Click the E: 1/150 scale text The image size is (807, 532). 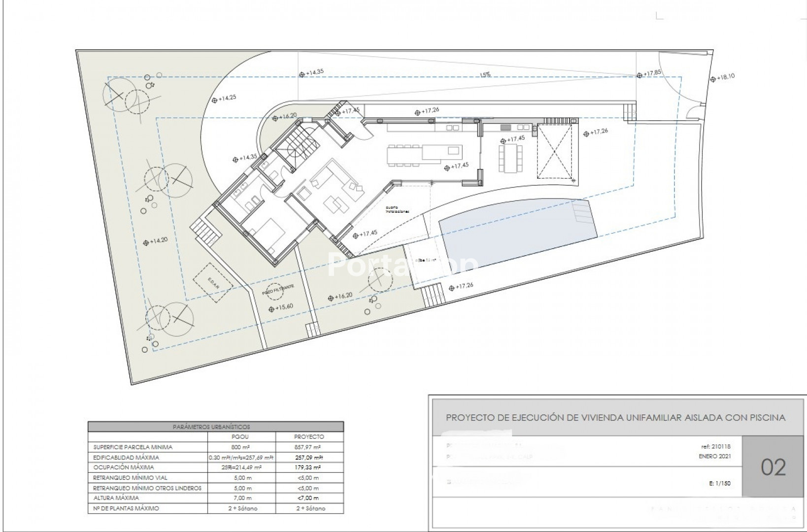click(x=720, y=483)
